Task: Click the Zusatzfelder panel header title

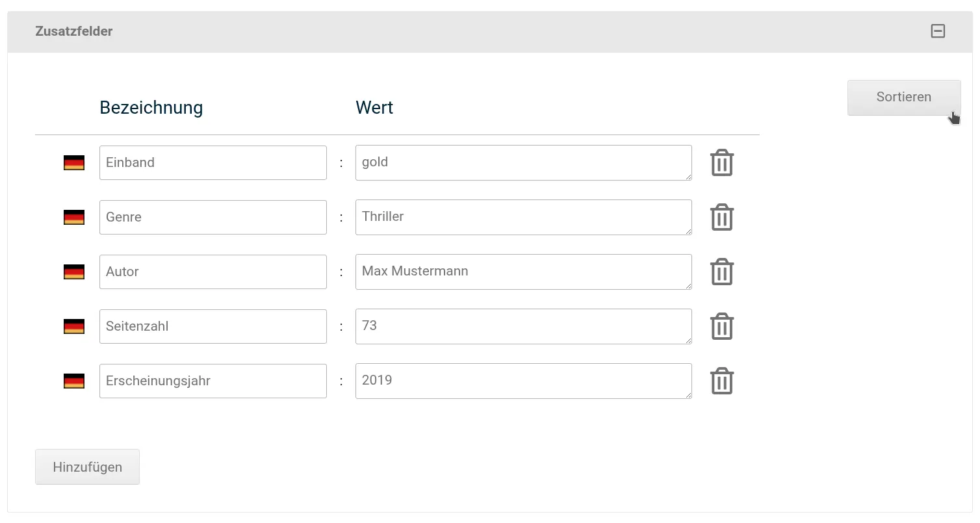Action: [x=74, y=31]
